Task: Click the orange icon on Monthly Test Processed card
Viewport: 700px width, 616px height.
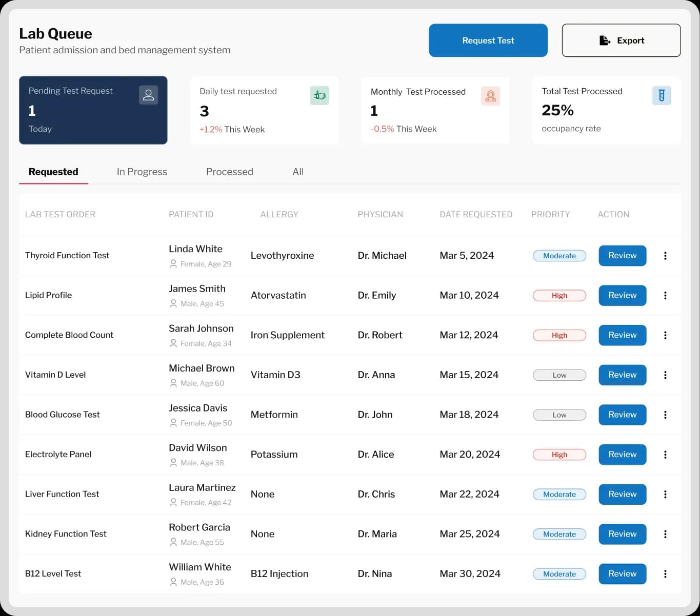Action: tap(490, 96)
